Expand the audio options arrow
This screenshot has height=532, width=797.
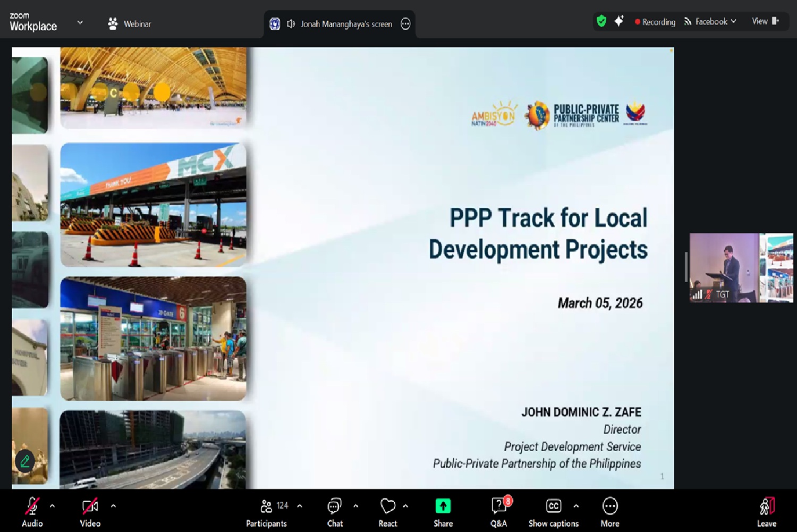coord(52,506)
